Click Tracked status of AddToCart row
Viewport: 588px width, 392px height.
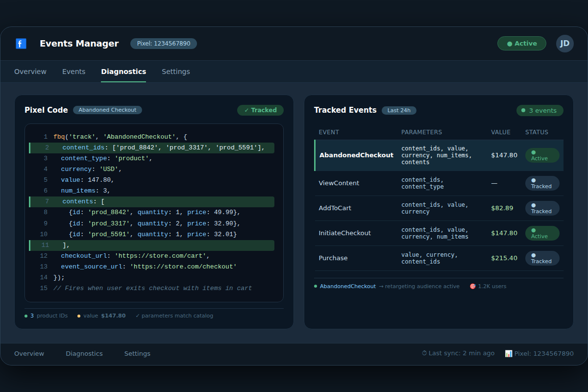point(542,208)
